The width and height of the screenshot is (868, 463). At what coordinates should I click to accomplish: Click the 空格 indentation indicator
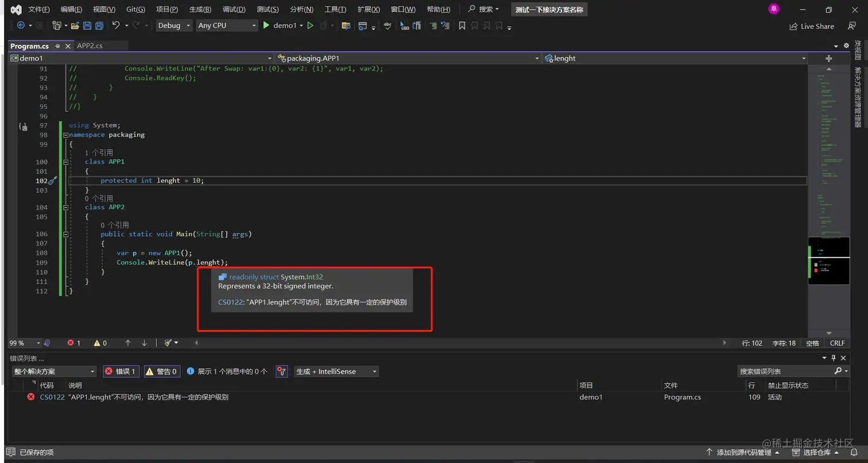812,343
